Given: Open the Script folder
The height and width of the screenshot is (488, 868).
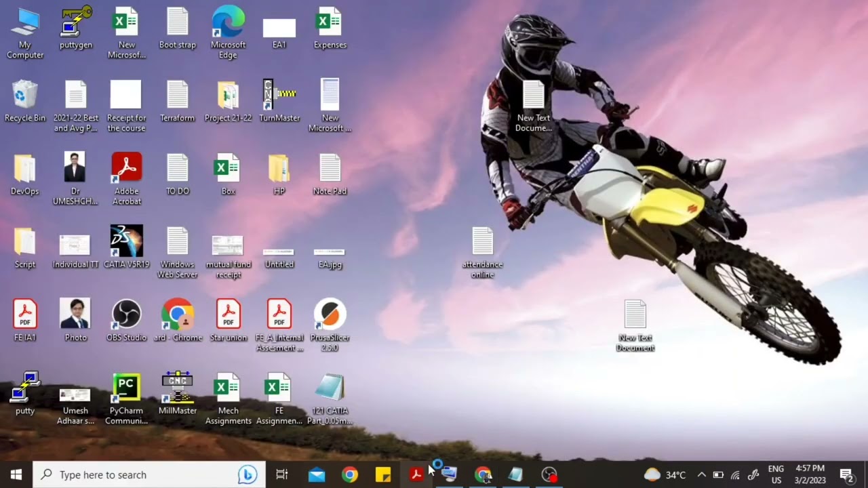Looking at the screenshot, I should point(25,247).
